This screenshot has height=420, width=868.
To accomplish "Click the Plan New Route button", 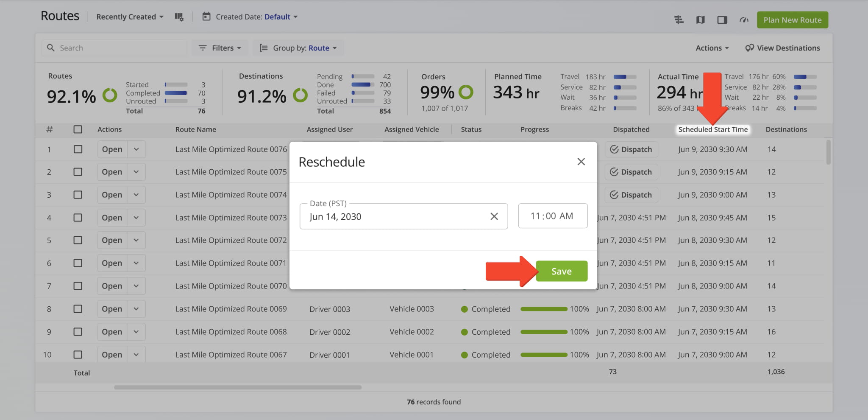I will click(x=792, y=20).
